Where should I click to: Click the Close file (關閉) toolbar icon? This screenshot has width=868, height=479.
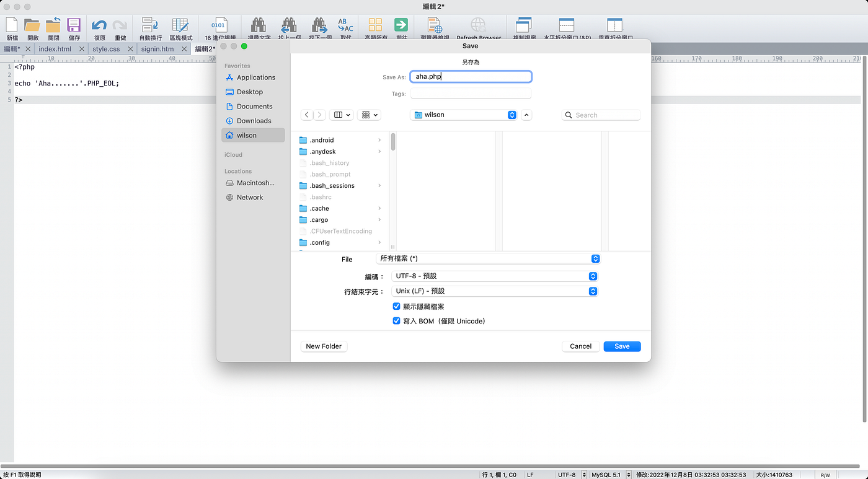53,25
